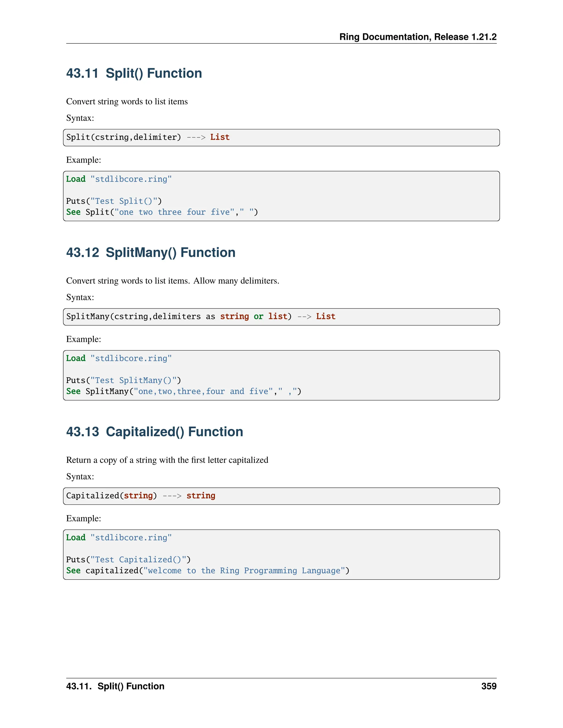Click the Split(cstring,delimiter) syntax code line

click(148, 137)
